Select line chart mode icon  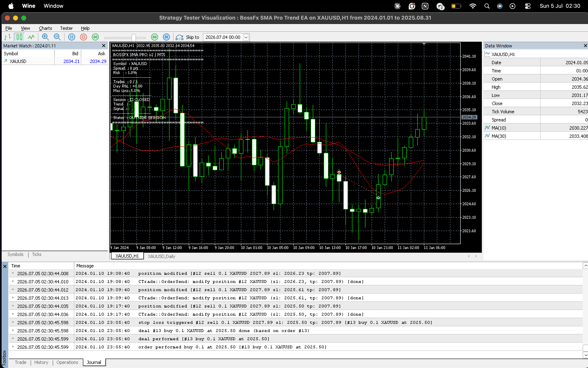tap(31, 37)
